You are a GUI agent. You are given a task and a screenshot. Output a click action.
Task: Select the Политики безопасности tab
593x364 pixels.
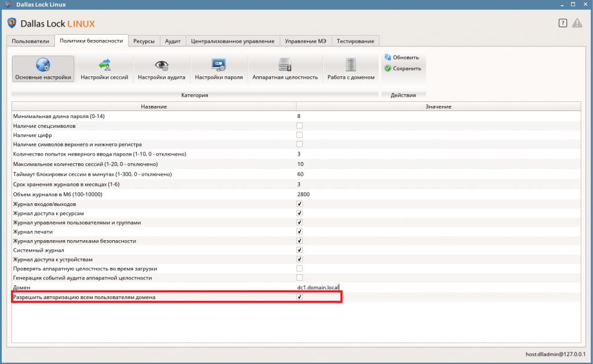91,41
